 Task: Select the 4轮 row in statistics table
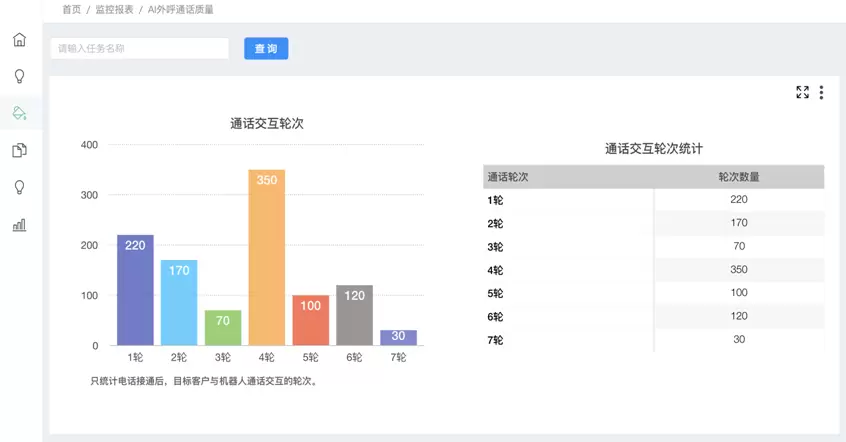coord(653,270)
